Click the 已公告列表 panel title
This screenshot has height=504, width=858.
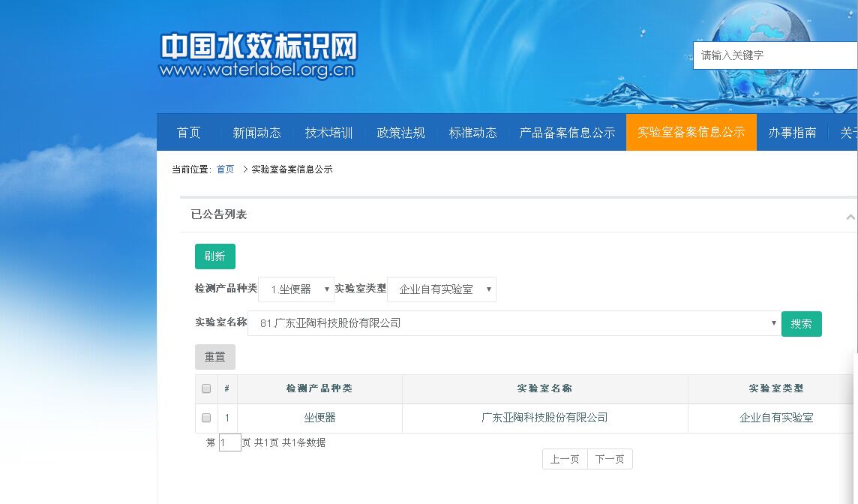(219, 214)
